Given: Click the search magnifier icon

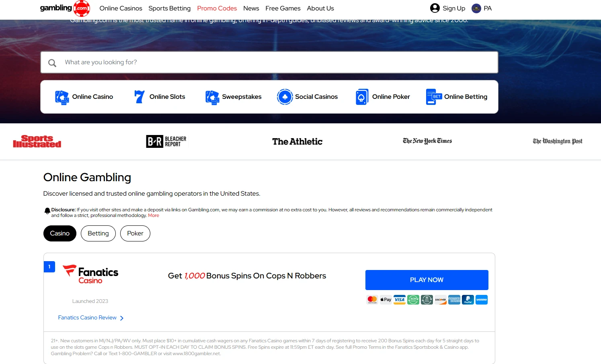Looking at the screenshot, I should click(x=52, y=63).
